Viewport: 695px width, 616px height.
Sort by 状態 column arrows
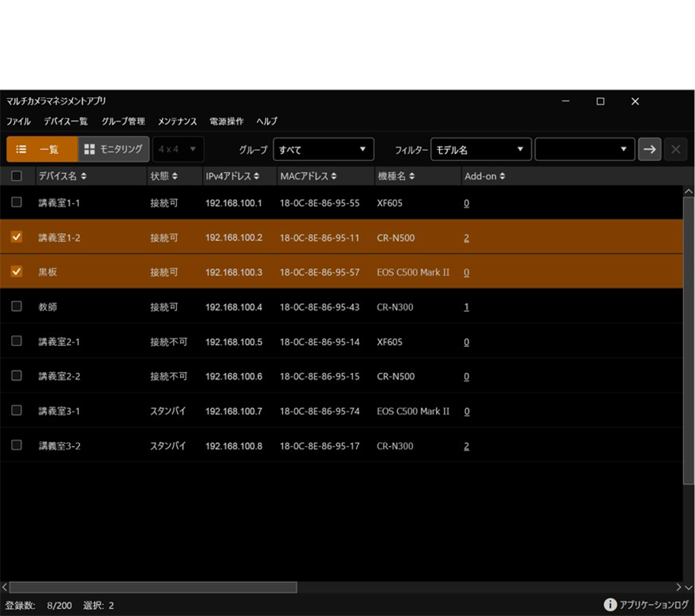(x=175, y=176)
